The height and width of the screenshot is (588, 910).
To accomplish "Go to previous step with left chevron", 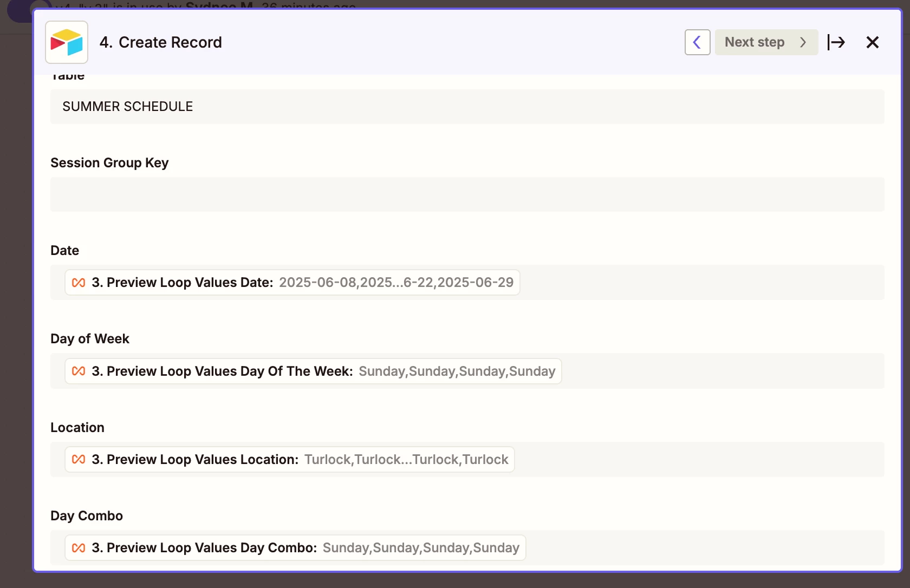I will (697, 42).
